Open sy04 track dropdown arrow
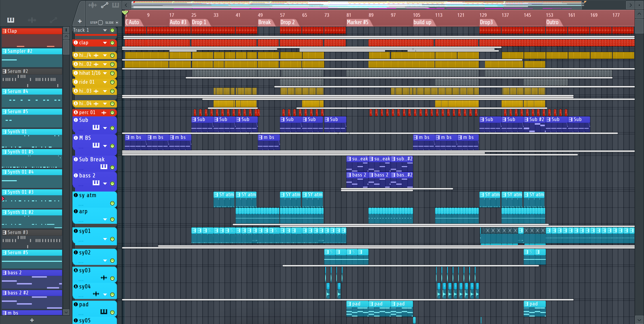 105,294
